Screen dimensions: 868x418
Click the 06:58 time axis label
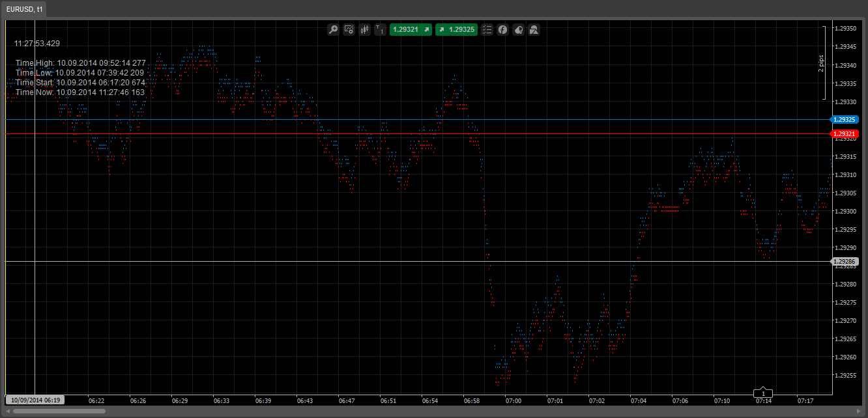click(x=472, y=400)
